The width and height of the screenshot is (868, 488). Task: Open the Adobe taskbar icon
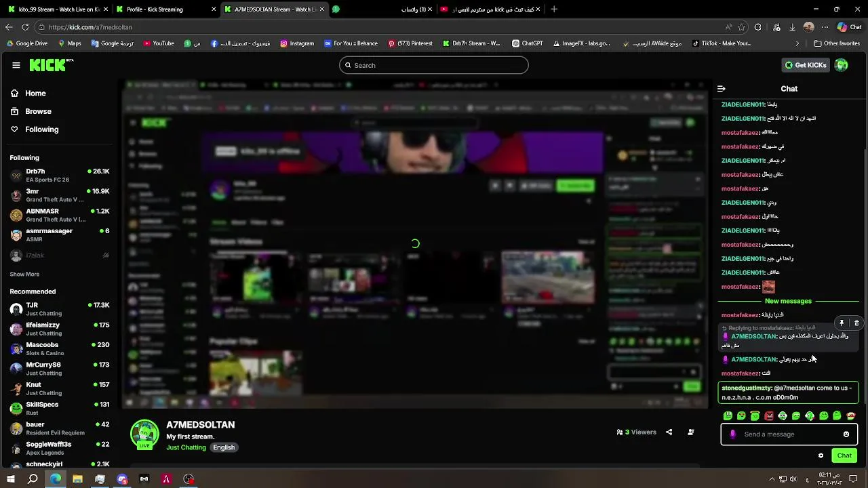[166, 479]
